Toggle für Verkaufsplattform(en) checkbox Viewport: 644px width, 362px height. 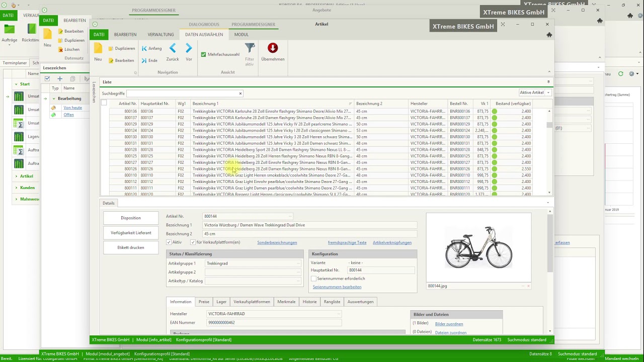pyautogui.click(x=193, y=242)
